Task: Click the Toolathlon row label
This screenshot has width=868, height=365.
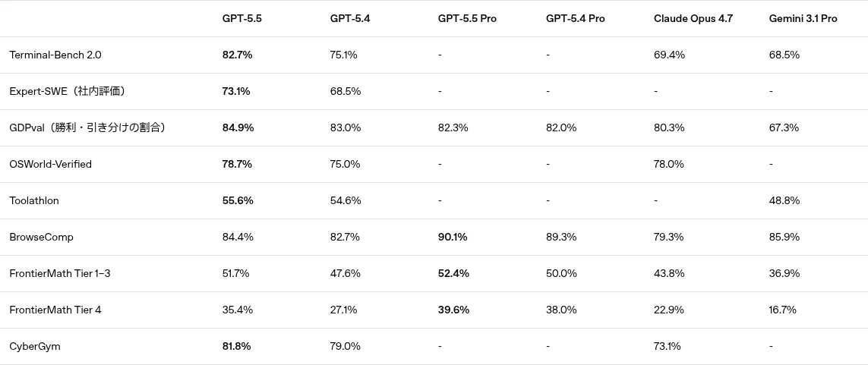Action: [33, 201]
